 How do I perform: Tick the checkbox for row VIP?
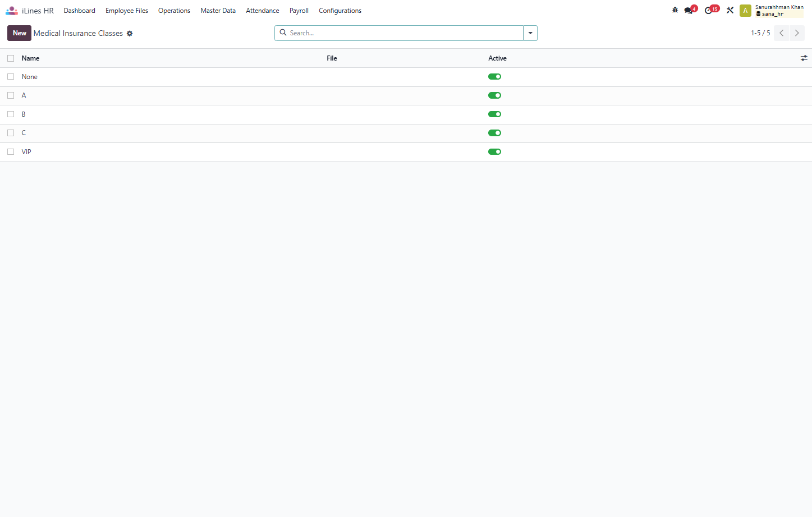click(x=11, y=152)
